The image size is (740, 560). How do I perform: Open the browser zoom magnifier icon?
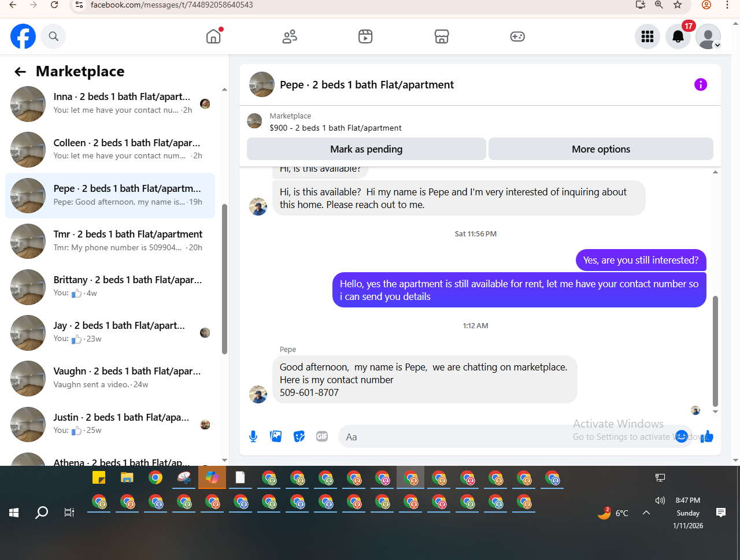click(659, 5)
